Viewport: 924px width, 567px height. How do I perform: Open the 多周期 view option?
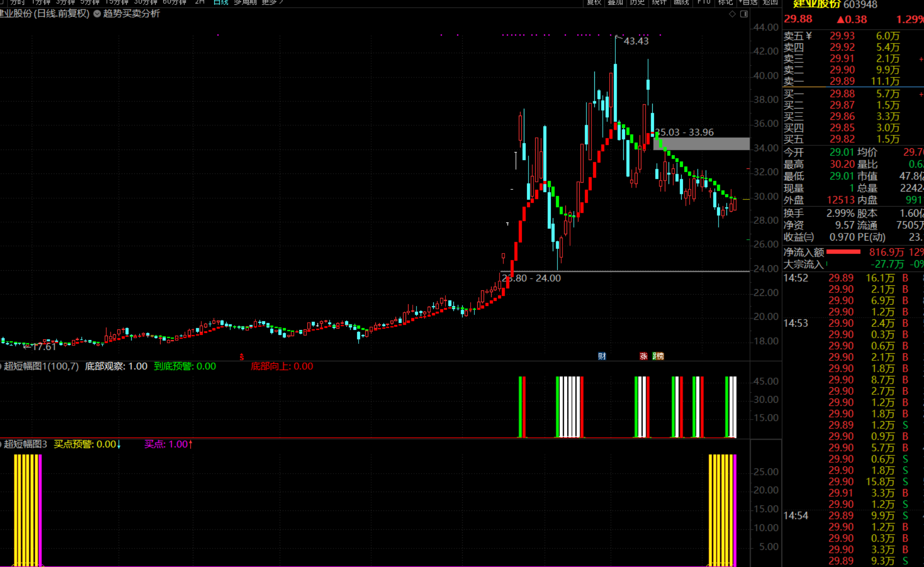[x=245, y=2]
